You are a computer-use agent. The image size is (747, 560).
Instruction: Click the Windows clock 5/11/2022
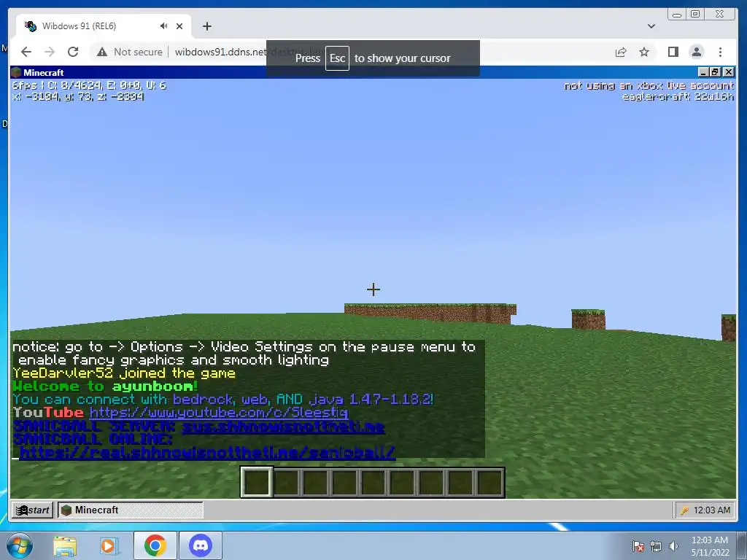click(x=711, y=546)
